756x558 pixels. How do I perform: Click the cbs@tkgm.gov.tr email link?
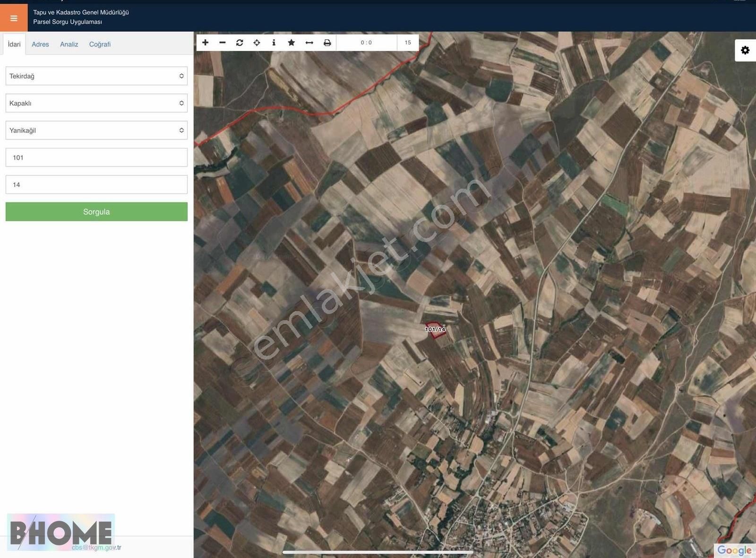[x=96, y=548]
